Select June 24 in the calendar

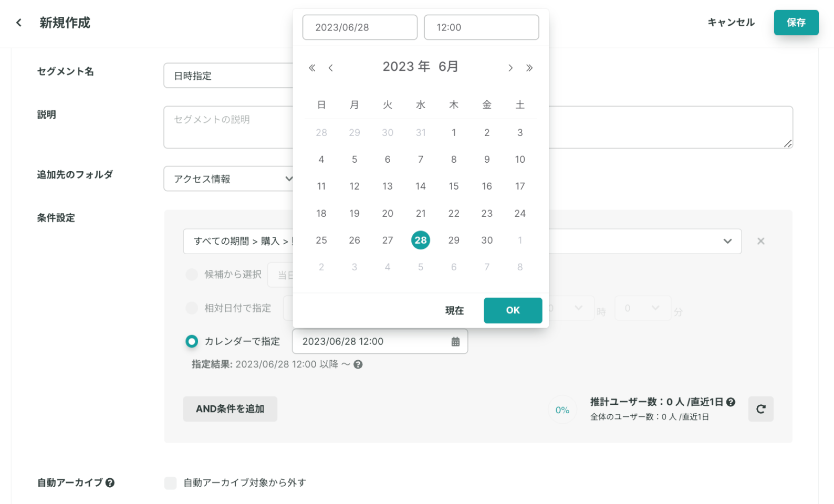[520, 214]
